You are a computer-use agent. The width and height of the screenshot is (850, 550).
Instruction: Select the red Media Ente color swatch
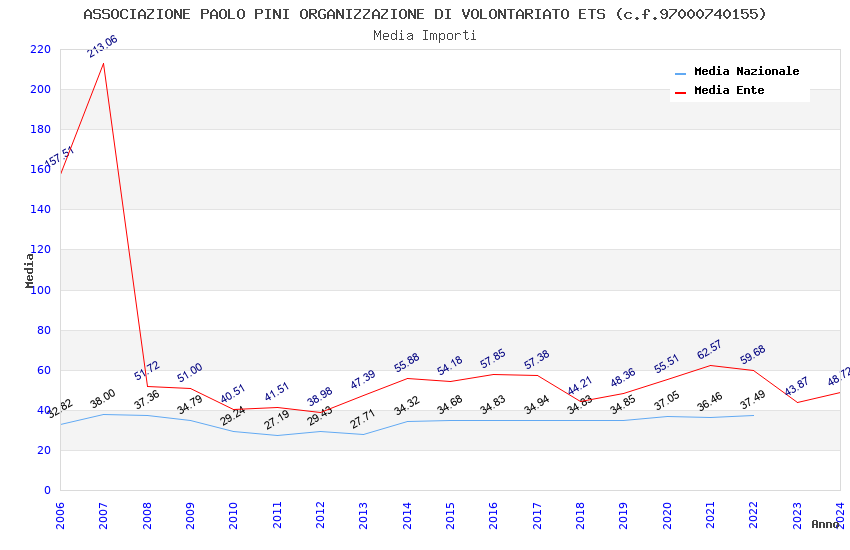click(x=680, y=93)
